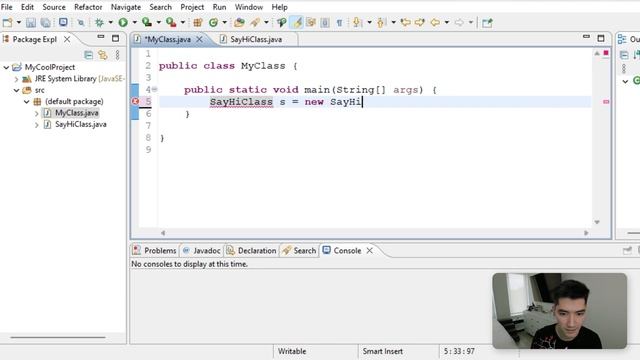
Task: Collapse All in Package Explorer
Action: click(x=88, y=55)
